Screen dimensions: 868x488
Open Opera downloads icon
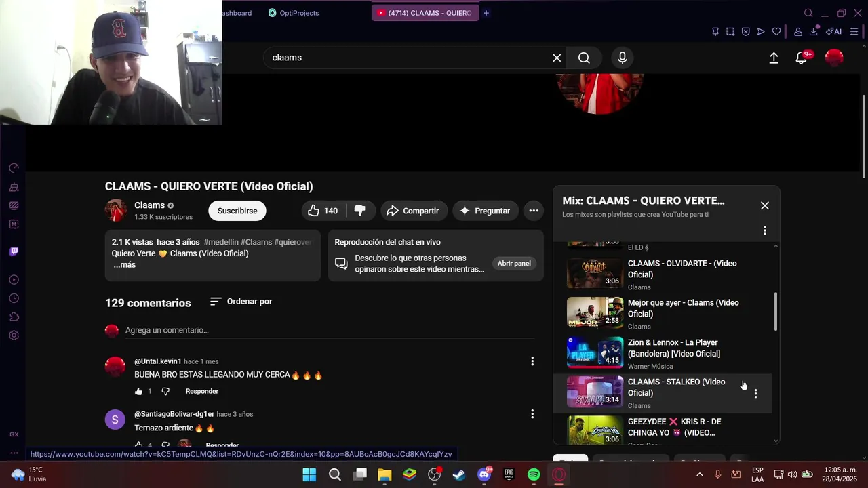coord(814,32)
